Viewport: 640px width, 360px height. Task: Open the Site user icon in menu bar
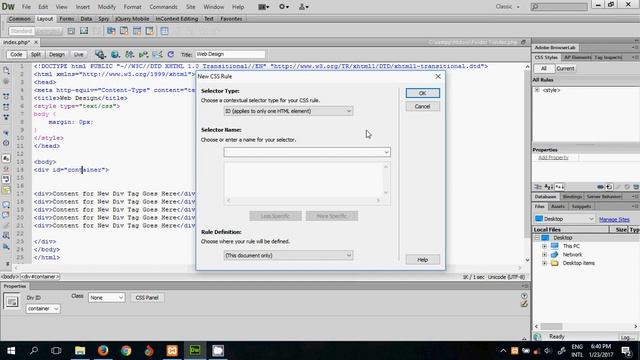click(303, 7)
